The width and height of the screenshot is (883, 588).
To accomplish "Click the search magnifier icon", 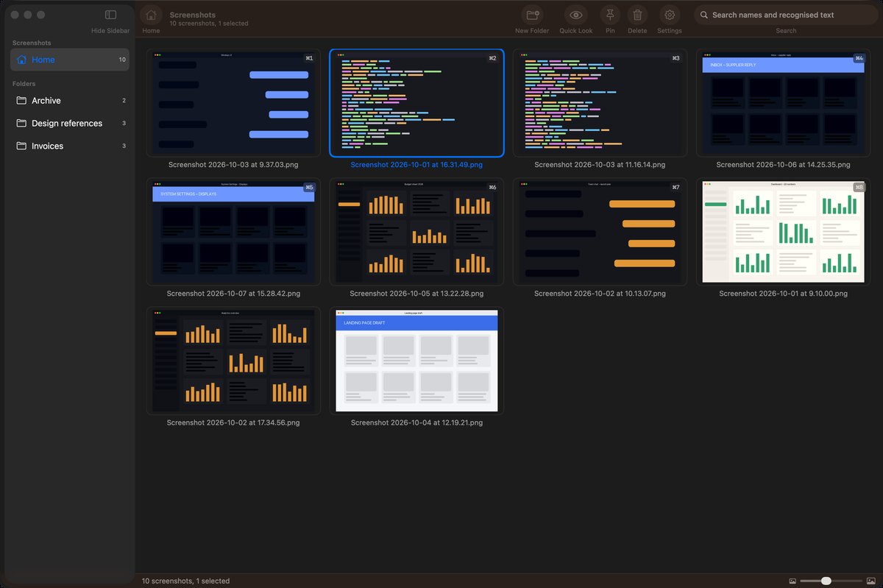I will point(704,15).
